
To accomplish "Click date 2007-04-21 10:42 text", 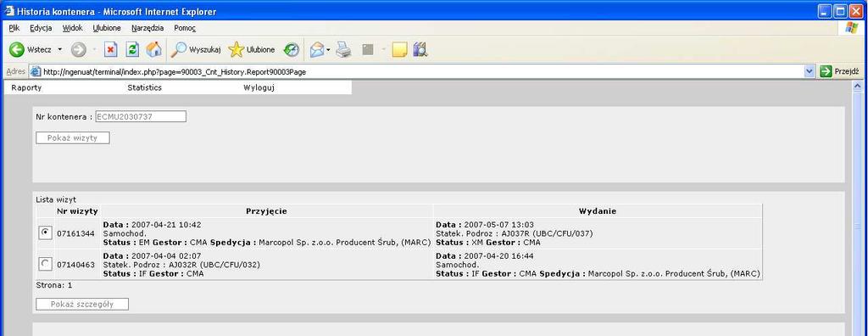I will (x=166, y=225).
